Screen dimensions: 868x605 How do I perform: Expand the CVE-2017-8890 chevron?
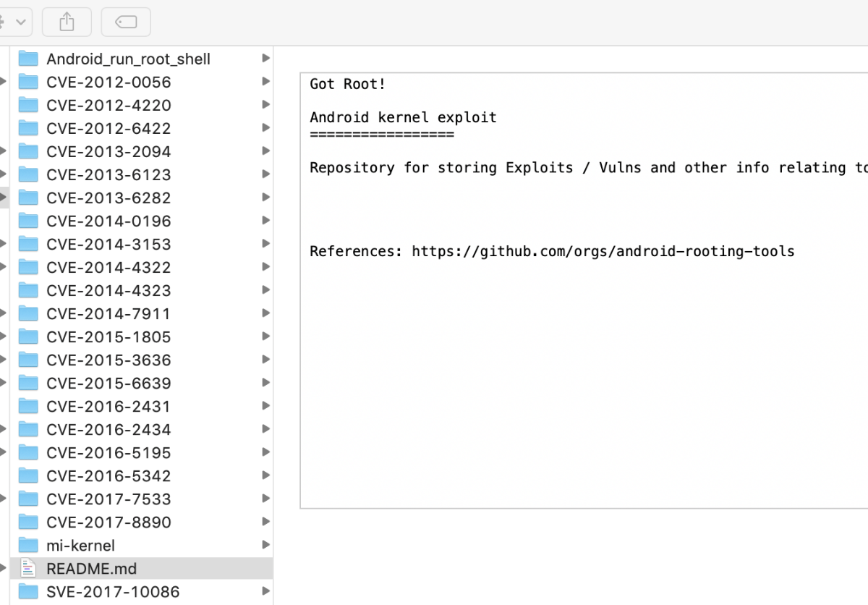pos(266,522)
